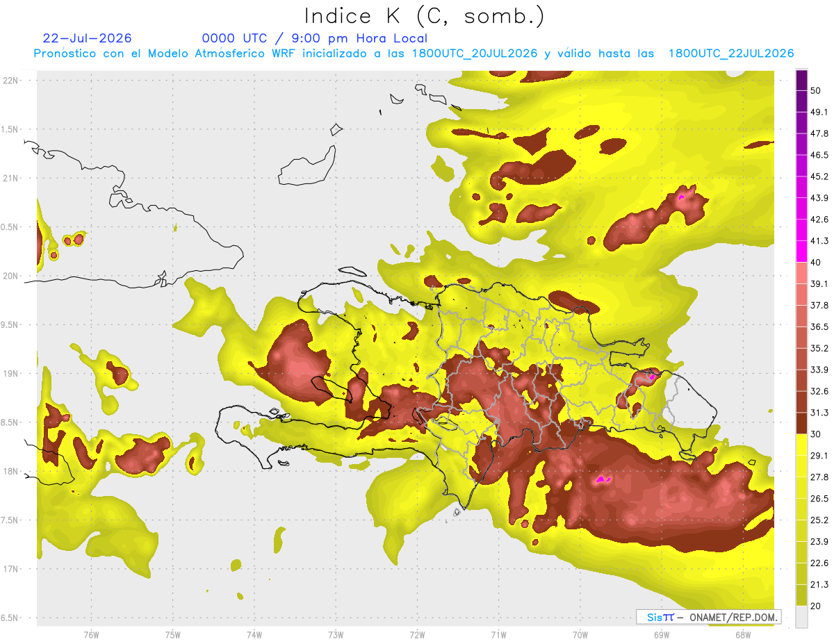Viewport: 834px width, 644px height.
Task: Click the '45.2' colorbar label
Action: coord(819,176)
